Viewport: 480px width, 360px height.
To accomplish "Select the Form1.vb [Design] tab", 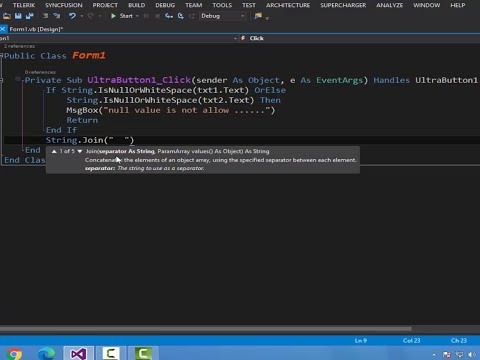I will [36, 29].
